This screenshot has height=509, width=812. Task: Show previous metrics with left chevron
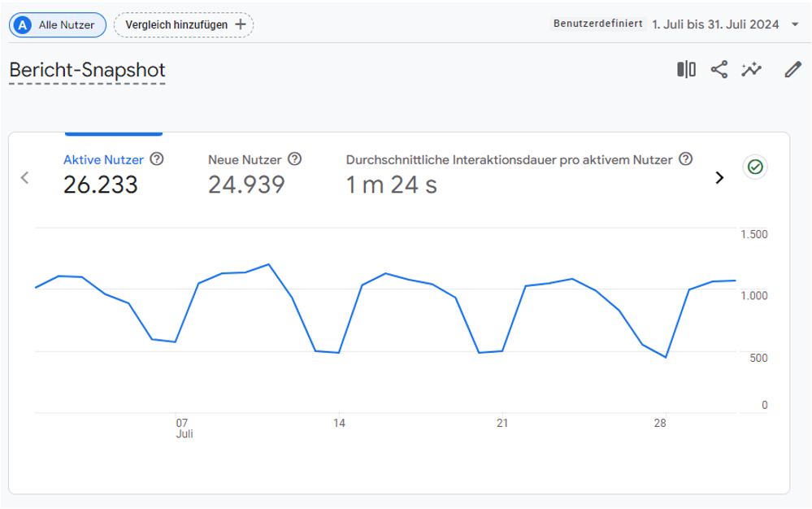[x=24, y=177]
